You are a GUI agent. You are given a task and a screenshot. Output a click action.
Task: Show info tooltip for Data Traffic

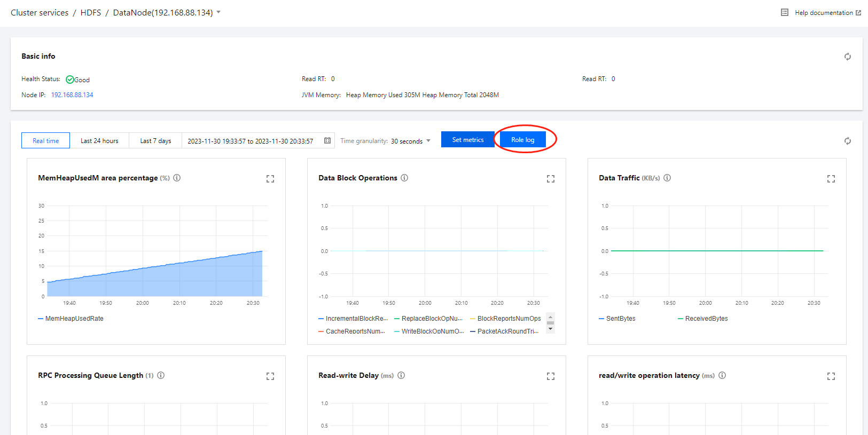click(x=667, y=178)
